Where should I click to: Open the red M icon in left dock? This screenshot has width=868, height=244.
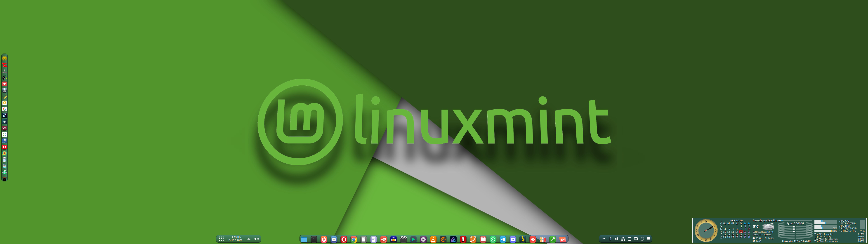pyautogui.click(x=4, y=147)
